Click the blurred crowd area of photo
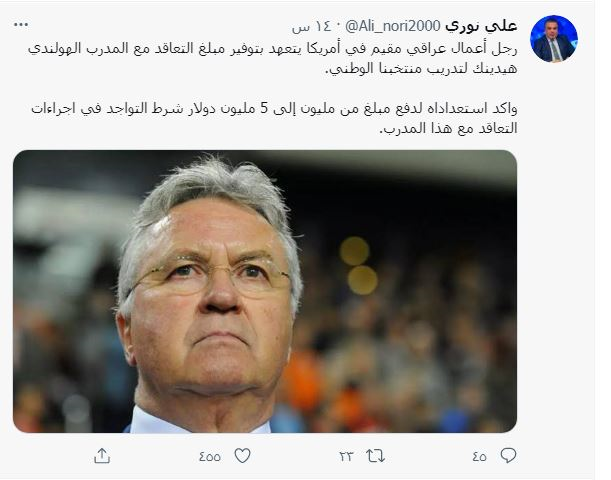611x480 pixels. point(409,331)
